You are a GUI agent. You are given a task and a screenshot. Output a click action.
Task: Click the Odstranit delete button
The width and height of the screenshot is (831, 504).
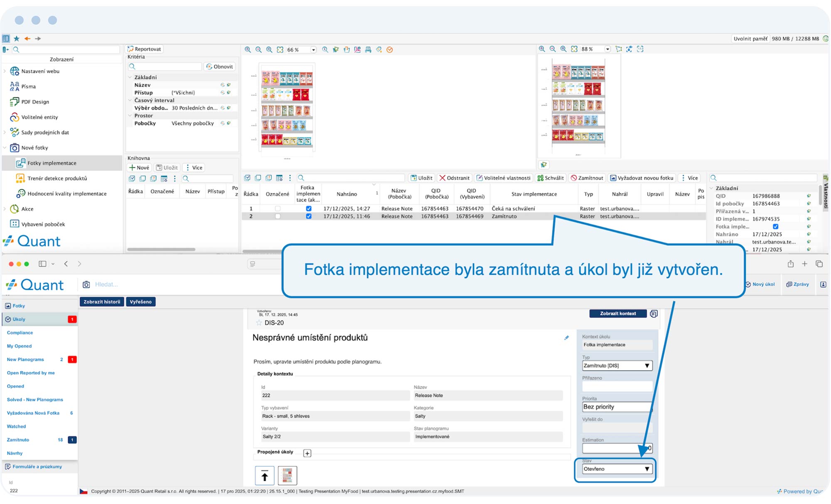[x=455, y=178]
